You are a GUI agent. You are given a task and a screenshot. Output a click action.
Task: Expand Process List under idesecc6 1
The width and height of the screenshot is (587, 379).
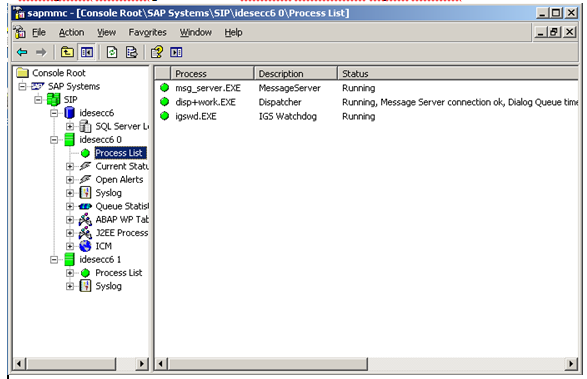click(70, 273)
